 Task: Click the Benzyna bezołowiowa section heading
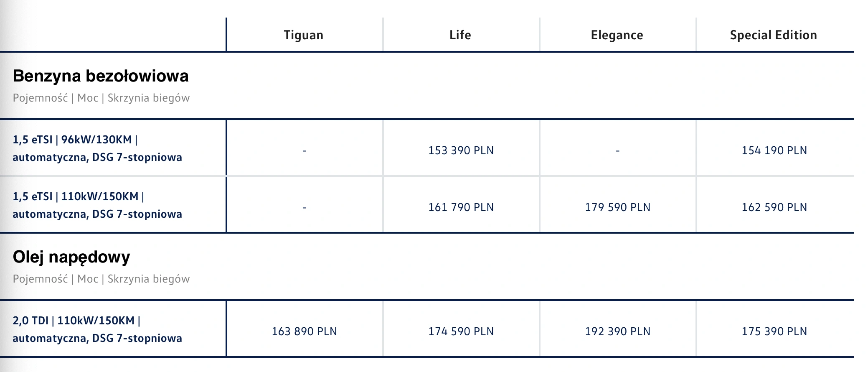pos(101,76)
